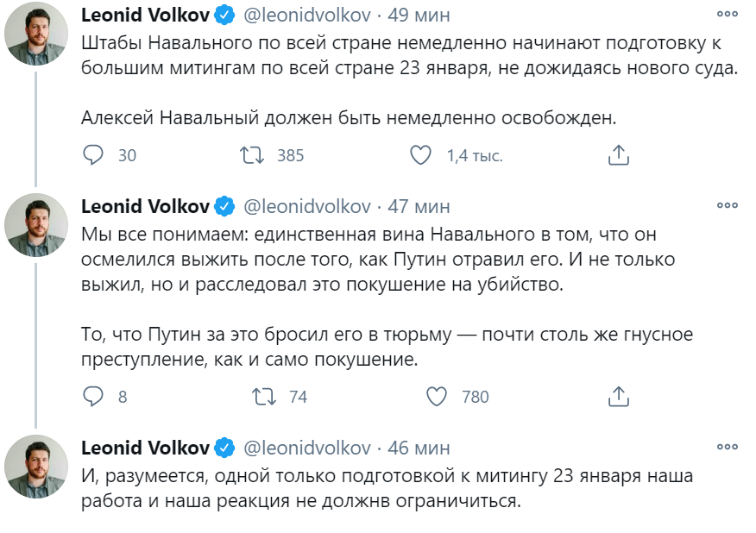
Task: Open @leonidvolkov handle on 47 мин tweet
Action: 308,207
